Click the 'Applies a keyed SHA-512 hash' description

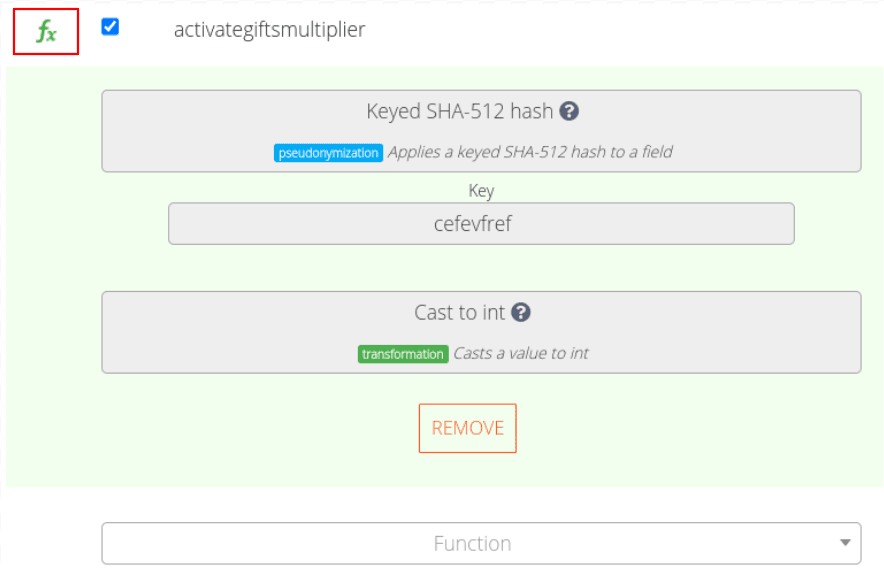pyautogui.click(x=529, y=153)
